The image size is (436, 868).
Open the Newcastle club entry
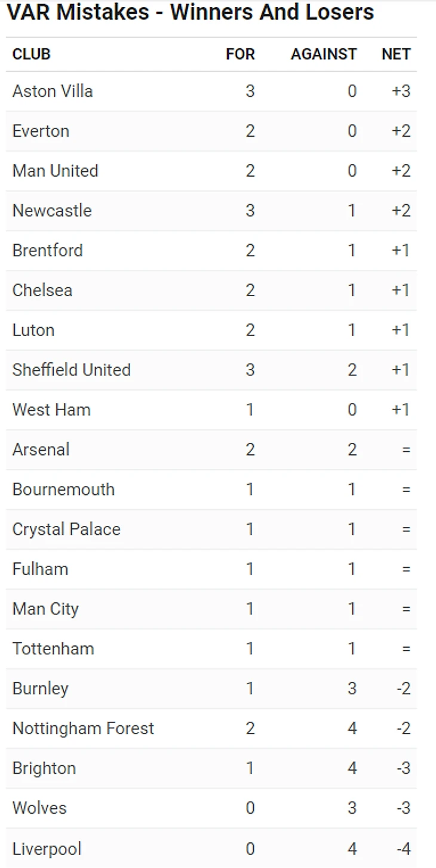point(52,211)
